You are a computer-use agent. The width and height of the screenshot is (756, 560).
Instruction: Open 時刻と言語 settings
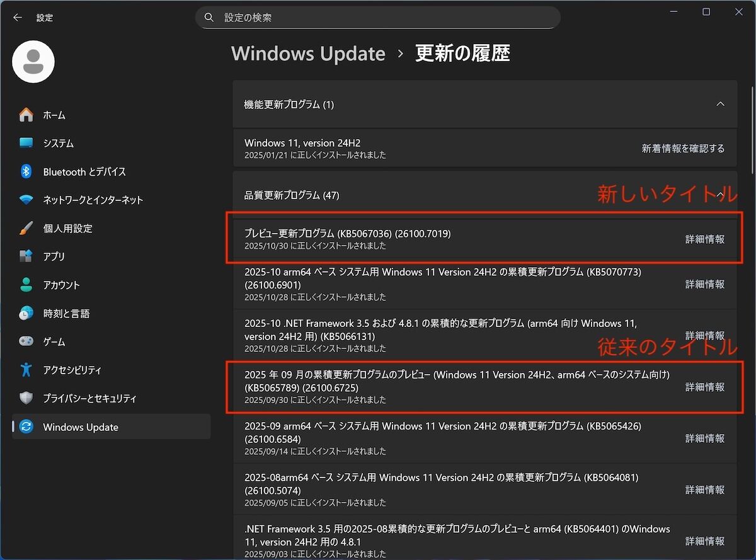point(112,313)
